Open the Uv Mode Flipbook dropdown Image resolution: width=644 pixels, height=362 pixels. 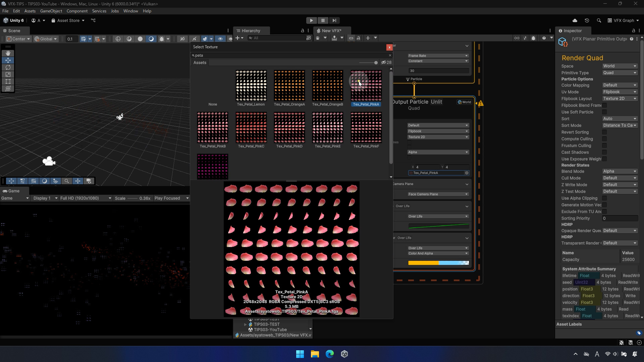point(620,92)
